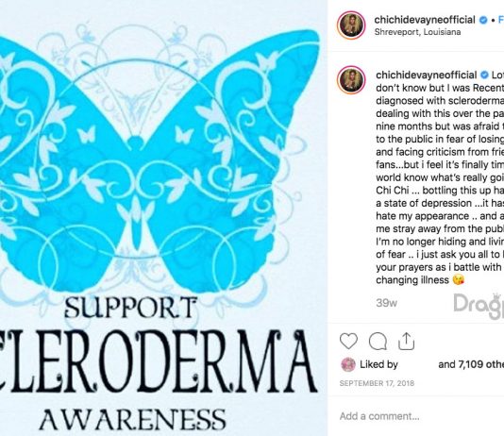Open the 39w post age link
This screenshot has height=436, width=504.
386,303
